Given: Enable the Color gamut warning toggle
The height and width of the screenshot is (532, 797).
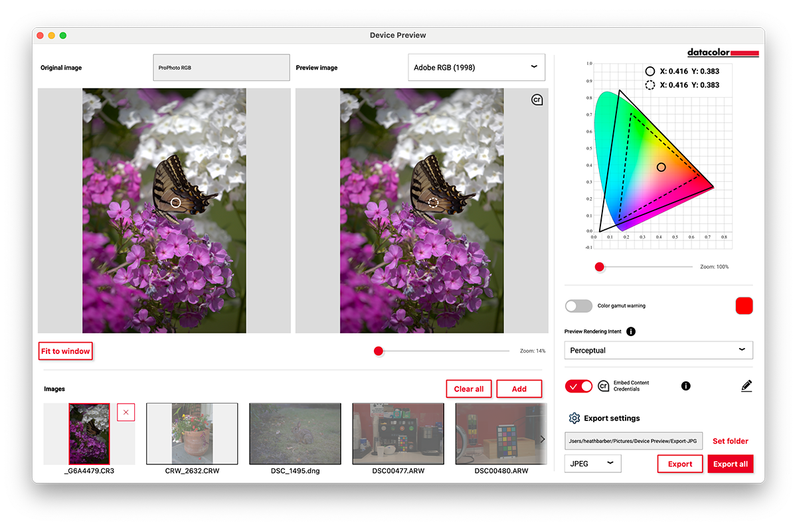Looking at the screenshot, I should click(578, 306).
